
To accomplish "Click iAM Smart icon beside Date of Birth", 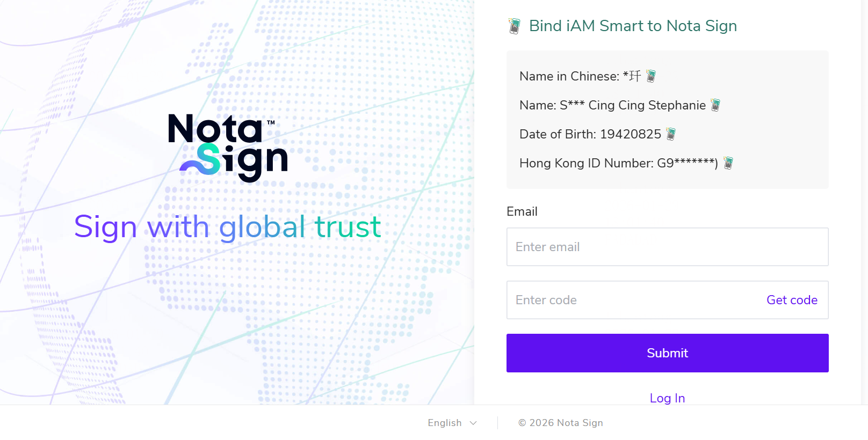I will [671, 134].
